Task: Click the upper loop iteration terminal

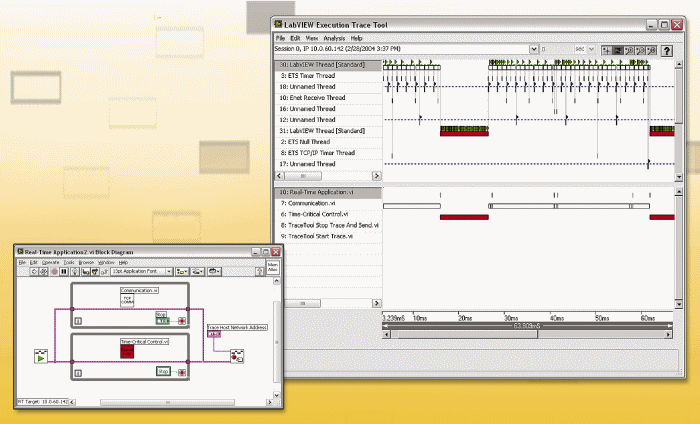Action: coord(78,321)
